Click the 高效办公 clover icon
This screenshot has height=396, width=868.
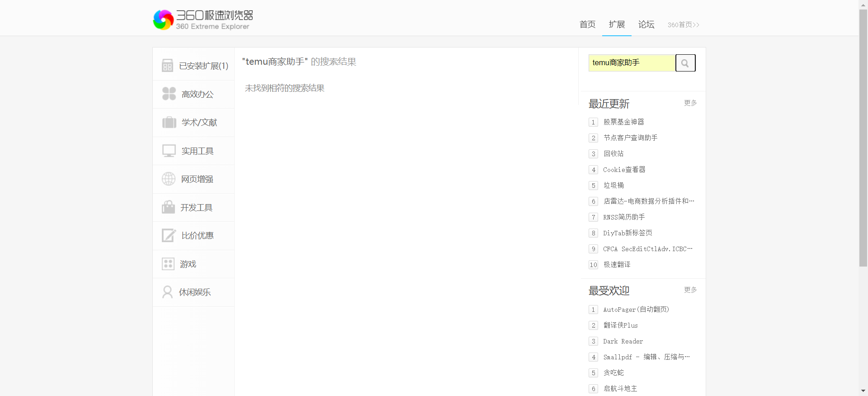tap(169, 94)
